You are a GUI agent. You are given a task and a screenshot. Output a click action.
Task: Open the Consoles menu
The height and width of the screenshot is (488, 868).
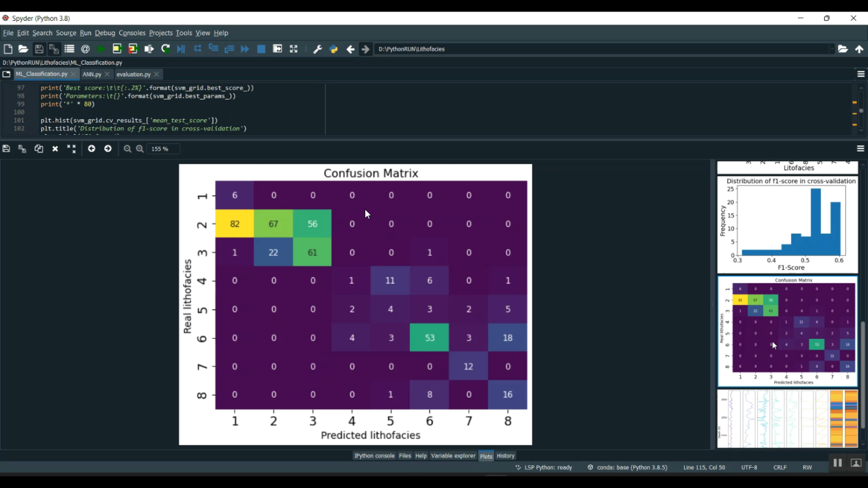point(132,33)
